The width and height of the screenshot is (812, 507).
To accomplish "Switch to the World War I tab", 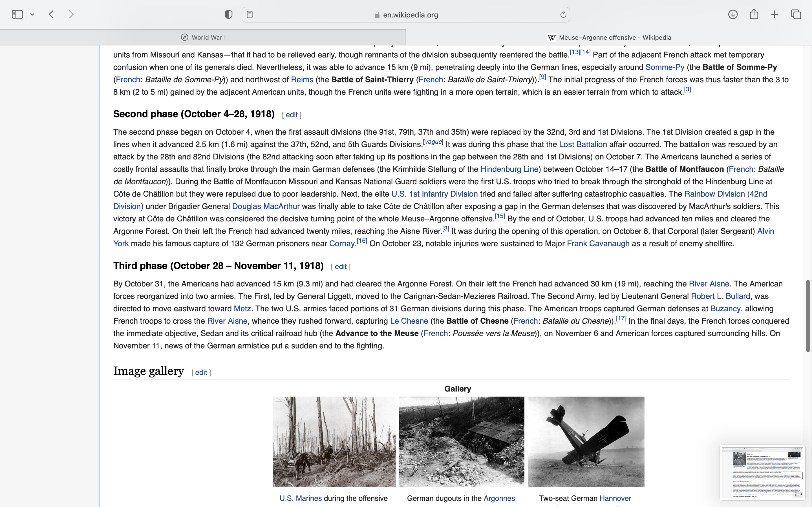I will tap(203, 37).
